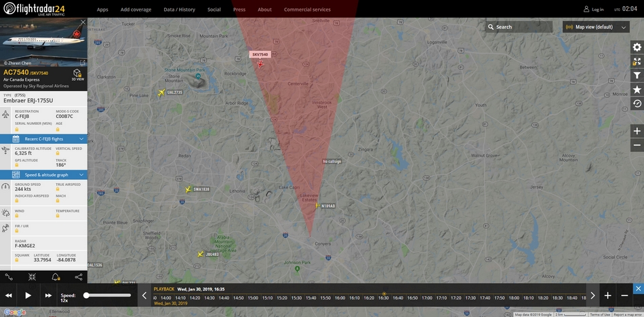Click the registration value C-FEJB

tap(22, 116)
